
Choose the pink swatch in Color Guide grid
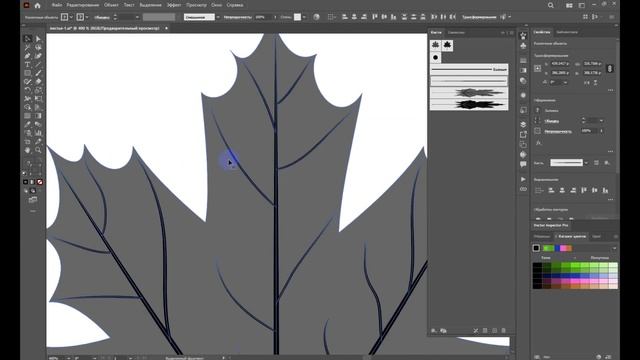tap(576, 281)
